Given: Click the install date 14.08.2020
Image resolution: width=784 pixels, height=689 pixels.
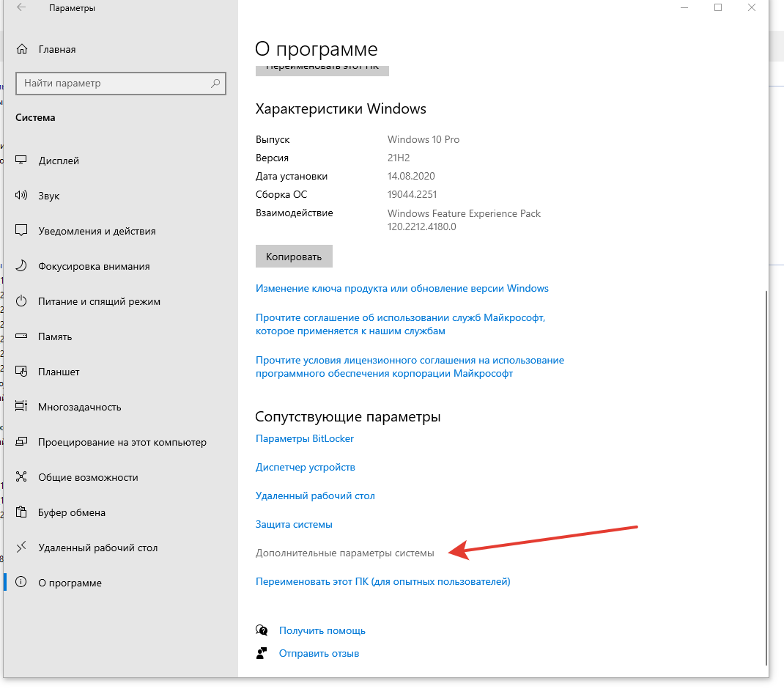Looking at the screenshot, I should (411, 176).
